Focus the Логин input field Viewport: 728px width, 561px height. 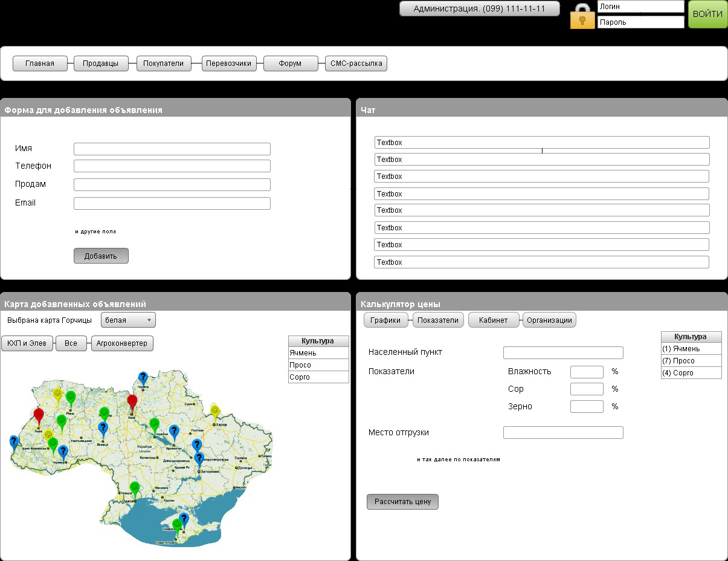(640, 7)
